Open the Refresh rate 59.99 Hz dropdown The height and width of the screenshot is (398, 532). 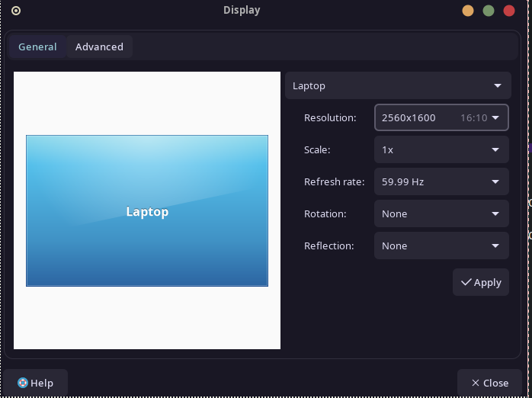441,181
